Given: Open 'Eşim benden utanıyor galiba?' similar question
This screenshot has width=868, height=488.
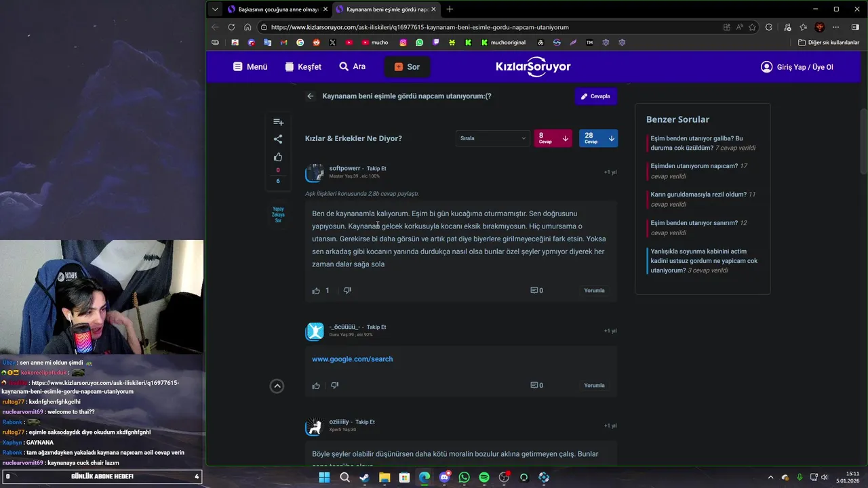Looking at the screenshot, I should tap(703, 143).
